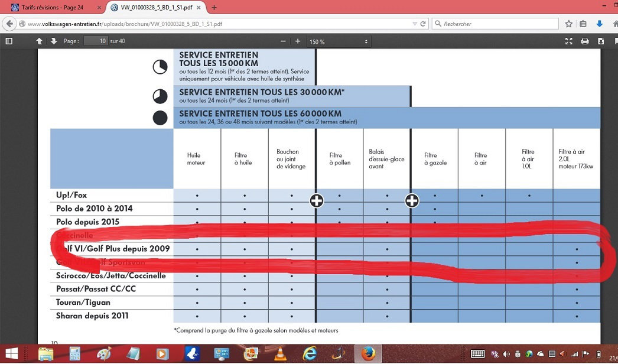Open File Explorer from taskbar

click(x=45, y=354)
